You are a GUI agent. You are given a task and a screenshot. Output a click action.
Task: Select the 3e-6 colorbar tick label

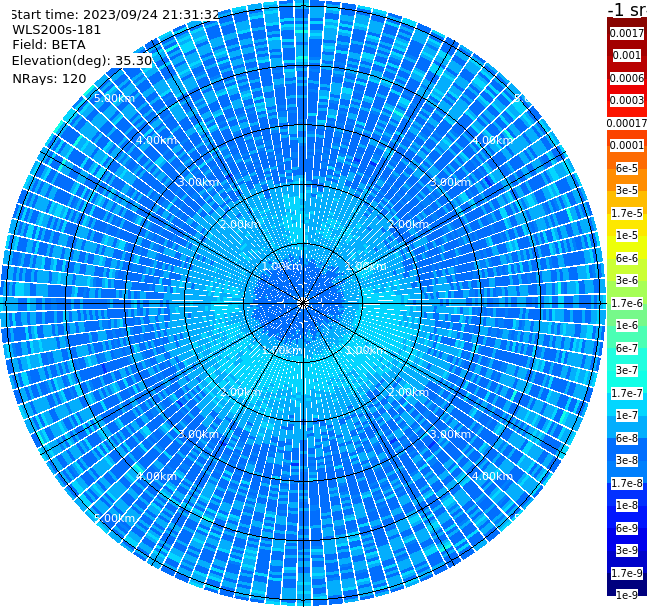[627, 280]
